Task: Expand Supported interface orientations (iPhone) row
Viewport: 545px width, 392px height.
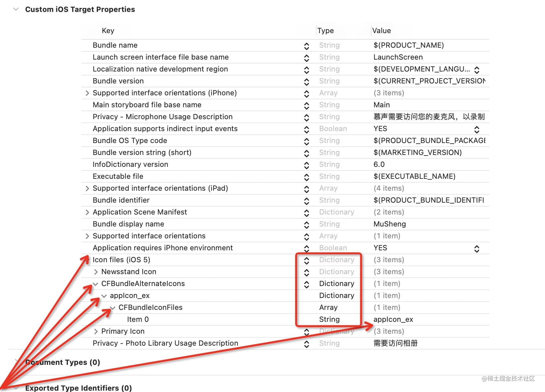Action: coord(87,93)
